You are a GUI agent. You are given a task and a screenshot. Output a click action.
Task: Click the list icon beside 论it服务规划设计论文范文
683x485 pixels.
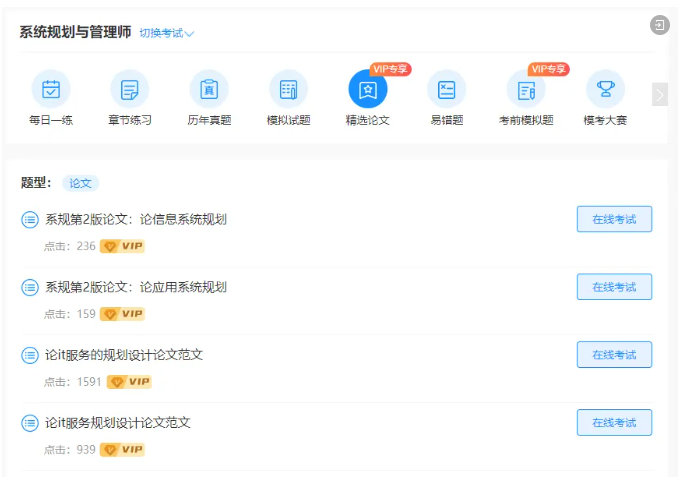click(x=30, y=423)
